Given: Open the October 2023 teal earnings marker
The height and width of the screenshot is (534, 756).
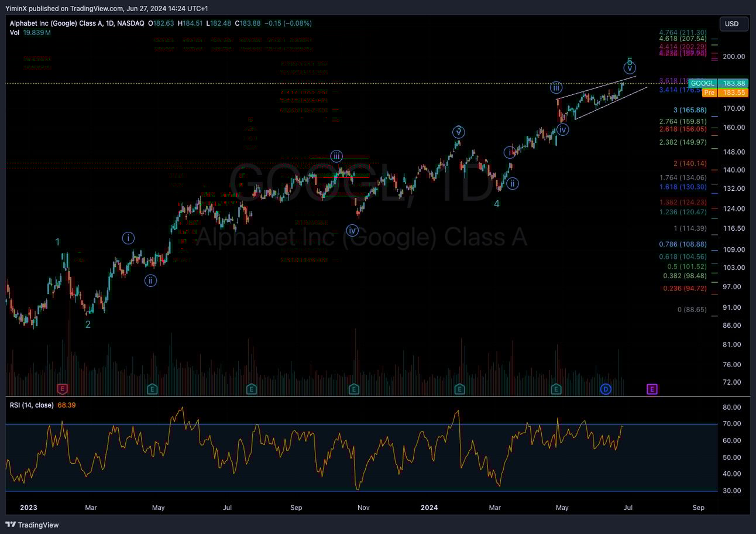Looking at the screenshot, I should coord(353,389).
